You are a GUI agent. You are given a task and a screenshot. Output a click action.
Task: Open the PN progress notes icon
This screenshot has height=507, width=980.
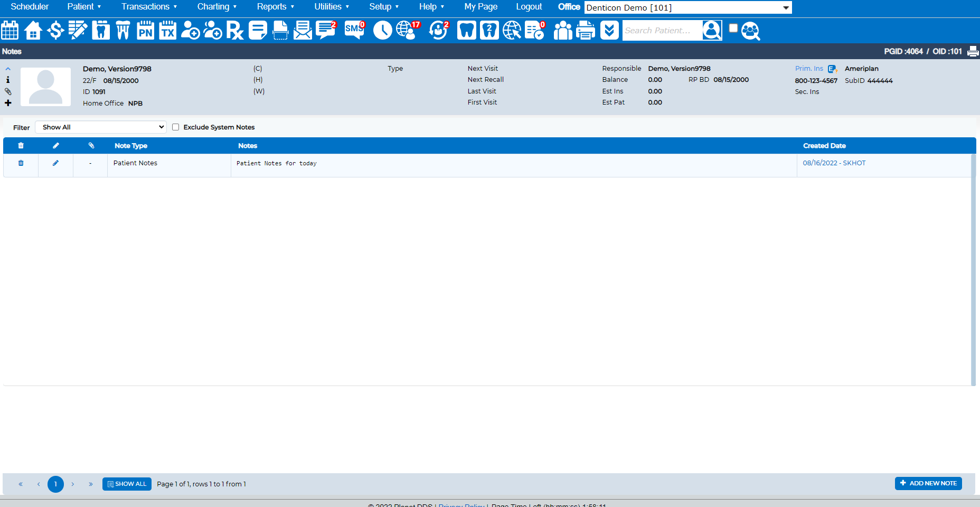[145, 30]
